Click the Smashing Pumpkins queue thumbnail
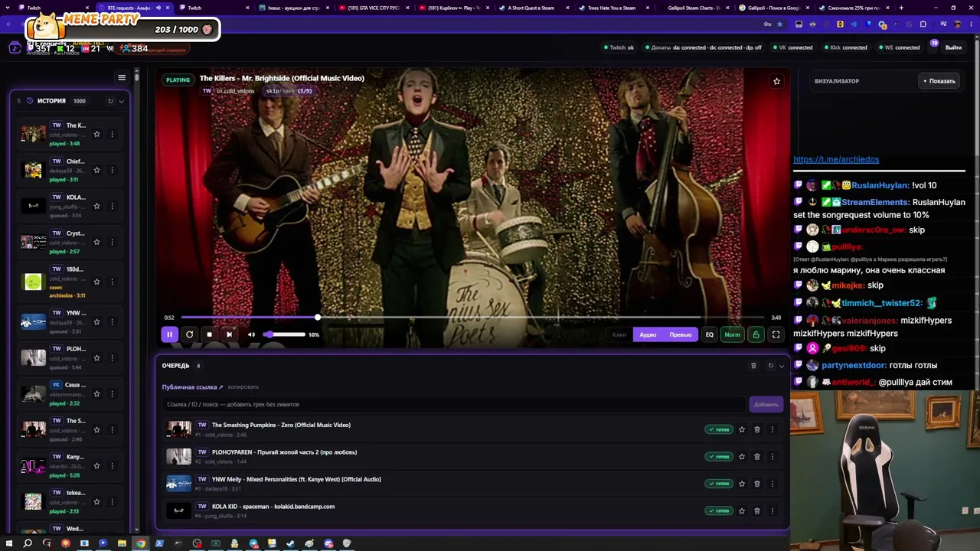The height and width of the screenshot is (551, 980). pyautogui.click(x=178, y=429)
